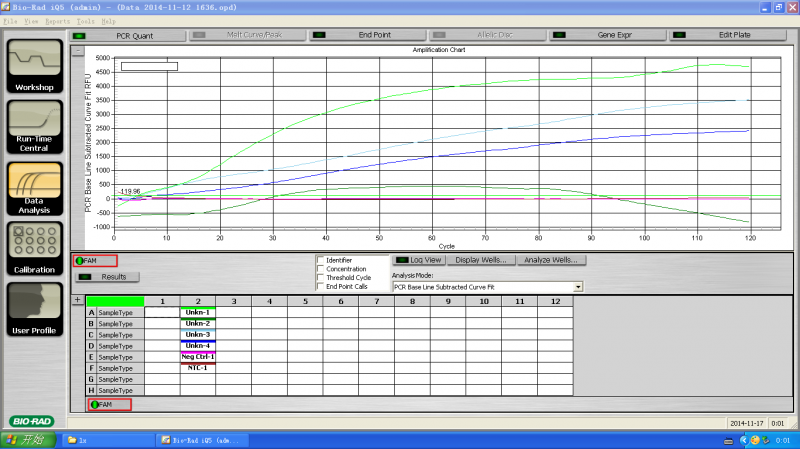
Task: Open the 1x folder taskbar item
Action: click(108, 440)
